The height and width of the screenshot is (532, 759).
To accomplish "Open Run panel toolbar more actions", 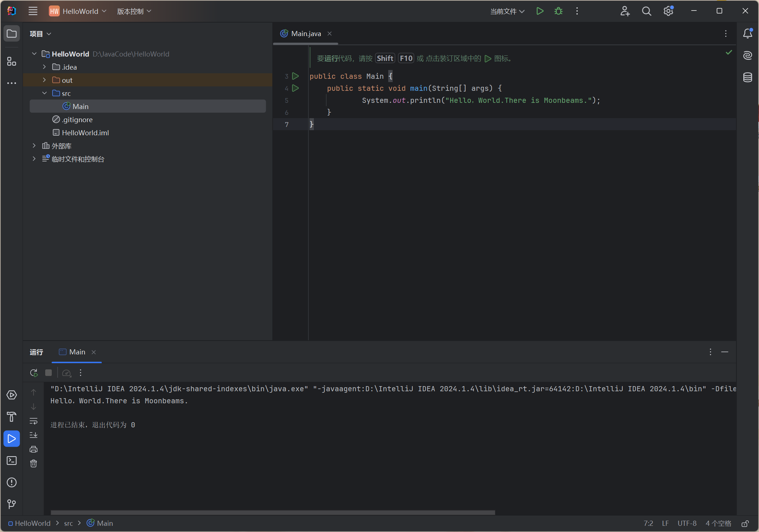I will (x=81, y=373).
